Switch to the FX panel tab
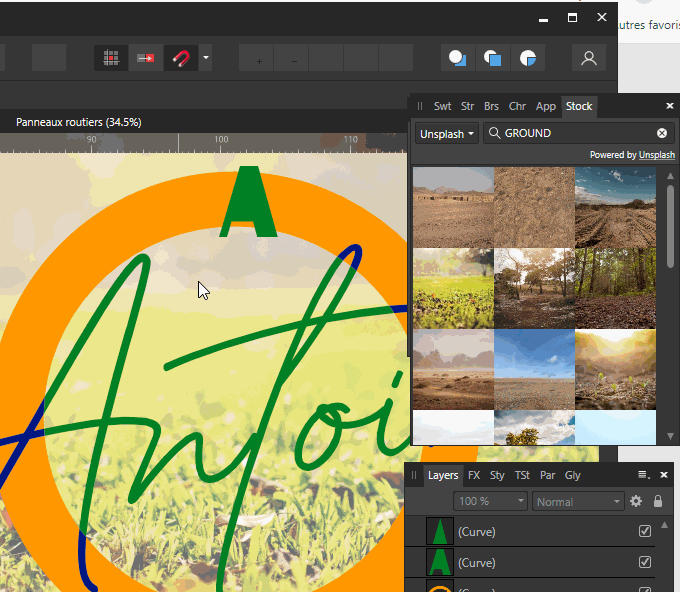680x592 pixels. (474, 475)
